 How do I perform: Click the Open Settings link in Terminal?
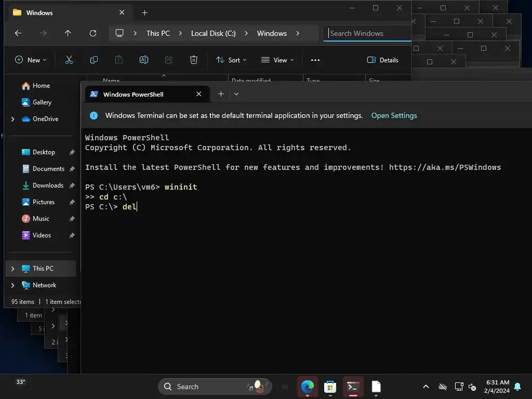pyautogui.click(x=394, y=115)
